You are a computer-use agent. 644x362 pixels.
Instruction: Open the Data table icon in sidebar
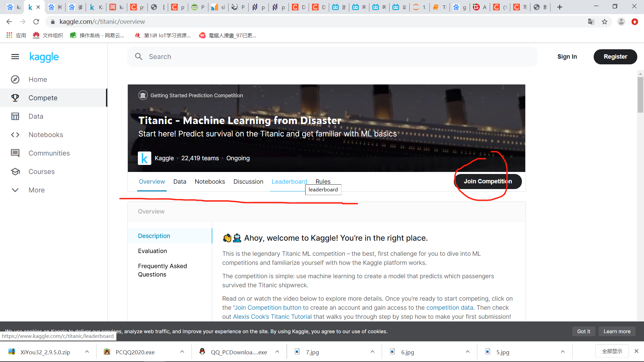(15, 116)
